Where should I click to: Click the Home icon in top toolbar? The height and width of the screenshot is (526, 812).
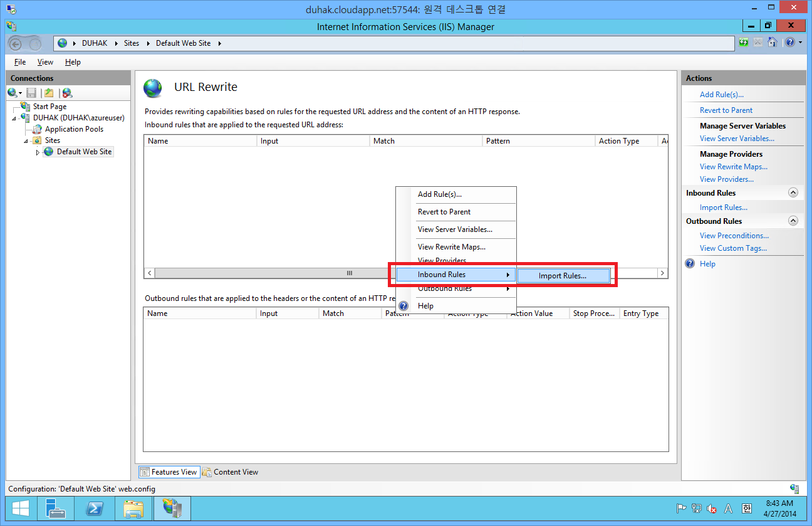(x=773, y=43)
